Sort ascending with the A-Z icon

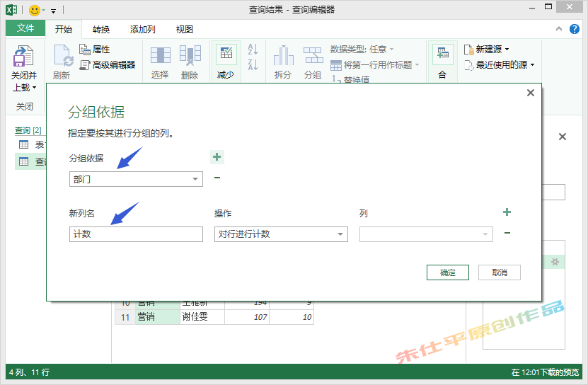[x=253, y=49]
